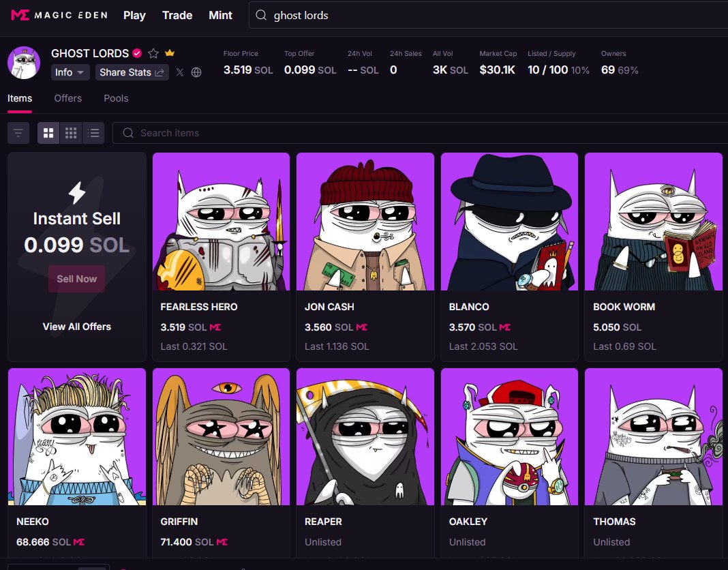
Task: Click the Share Stats button
Action: [132, 72]
